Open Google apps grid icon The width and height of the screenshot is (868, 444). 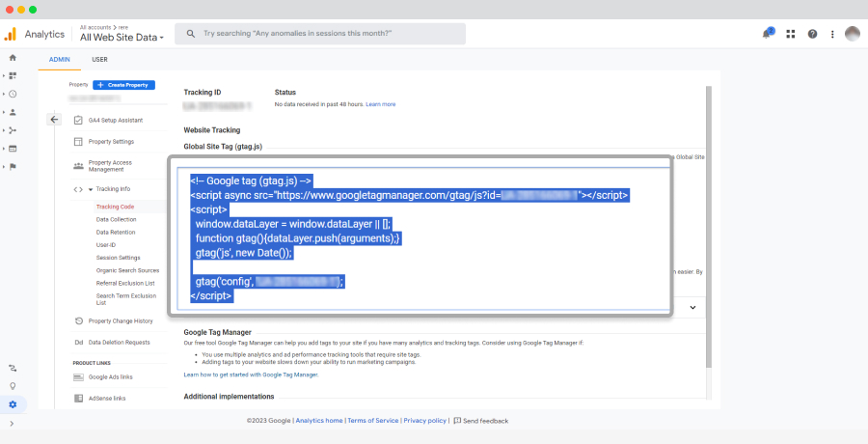click(791, 34)
